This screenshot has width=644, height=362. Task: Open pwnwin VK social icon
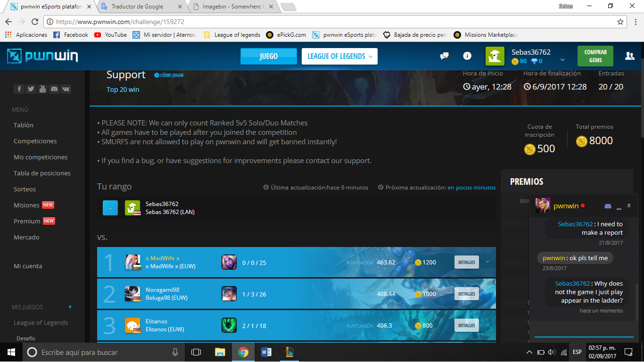[66, 89]
